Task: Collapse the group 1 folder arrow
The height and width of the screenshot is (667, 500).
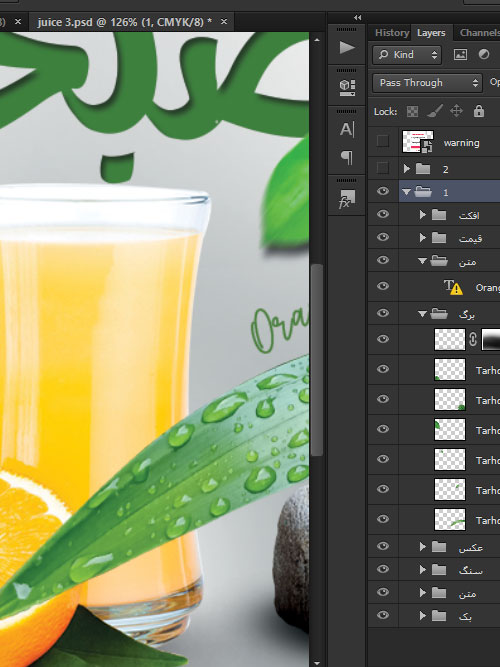Action: tap(406, 192)
